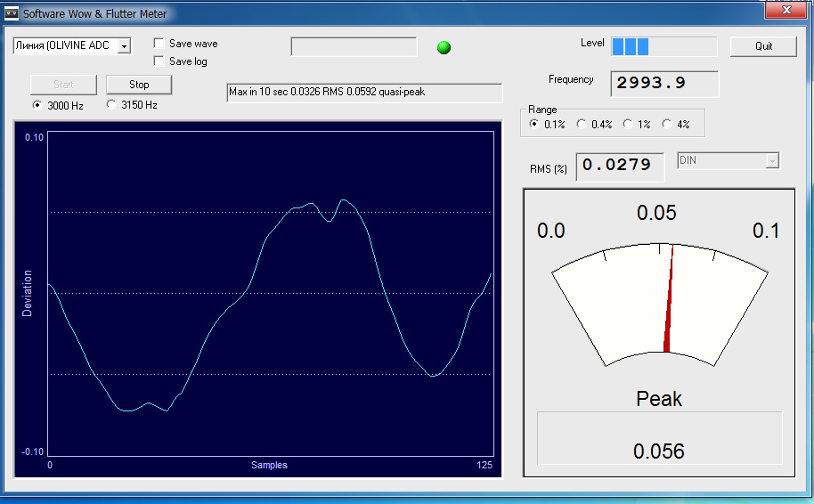Click the 0.05 meter scale label

pyautogui.click(x=656, y=213)
